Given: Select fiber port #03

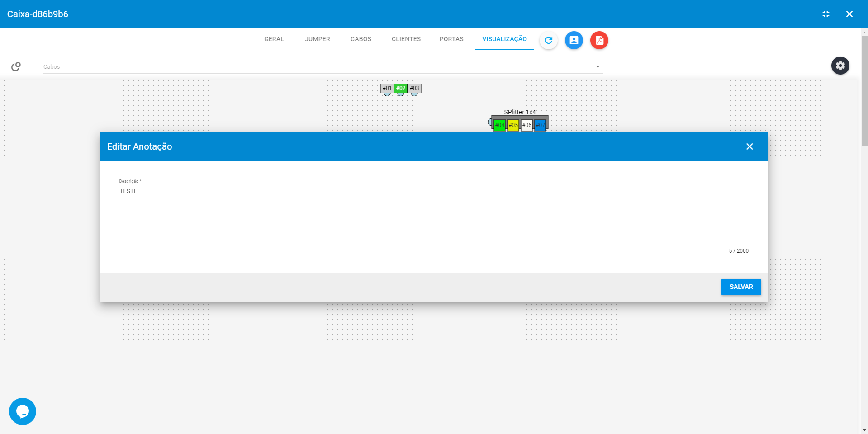Looking at the screenshot, I should [x=414, y=88].
